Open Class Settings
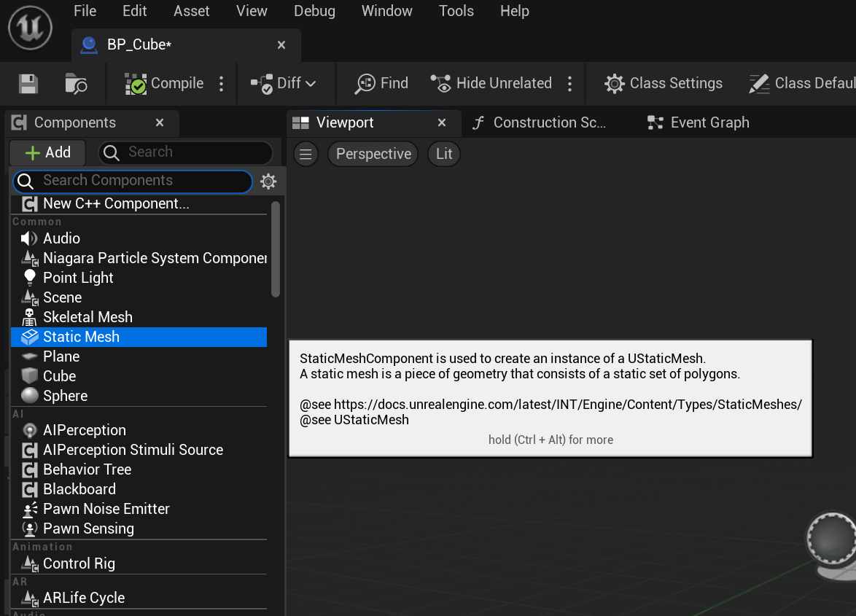Screen dimensions: 856x616 [664, 84]
